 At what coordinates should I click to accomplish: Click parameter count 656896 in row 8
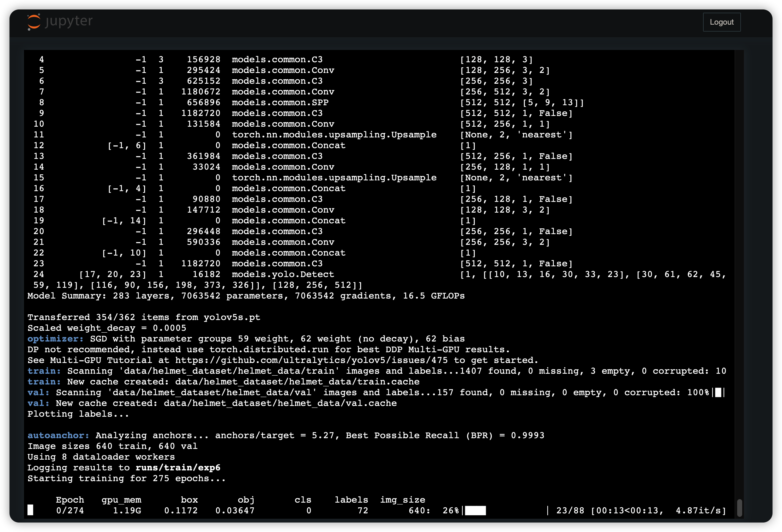pos(204,102)
